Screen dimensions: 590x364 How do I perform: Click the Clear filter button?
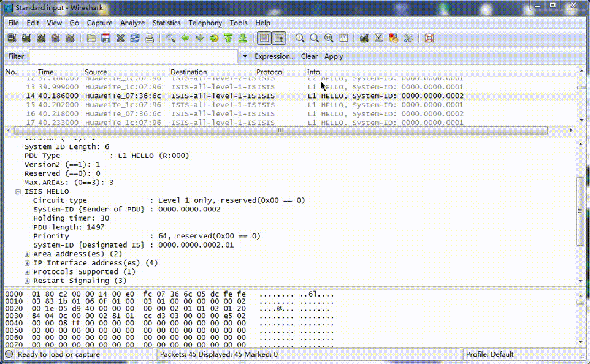[x=309, y=56]
